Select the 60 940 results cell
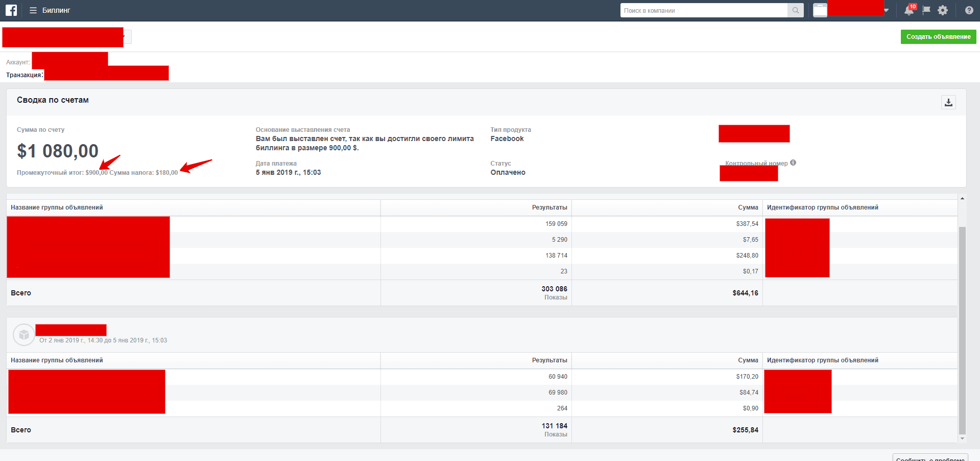 [558, 377]
